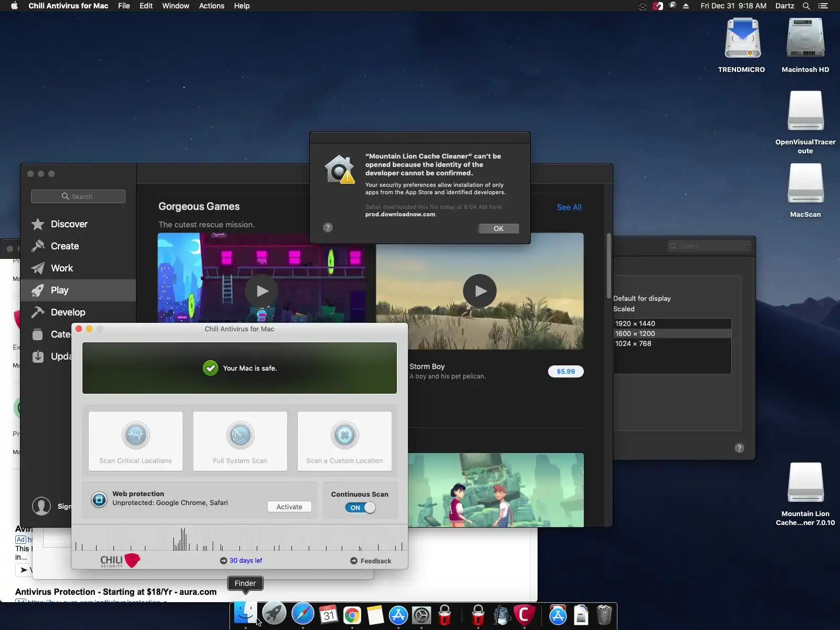
Task: Start the Scan Critical Locations scan
Action: pos(135,441)
